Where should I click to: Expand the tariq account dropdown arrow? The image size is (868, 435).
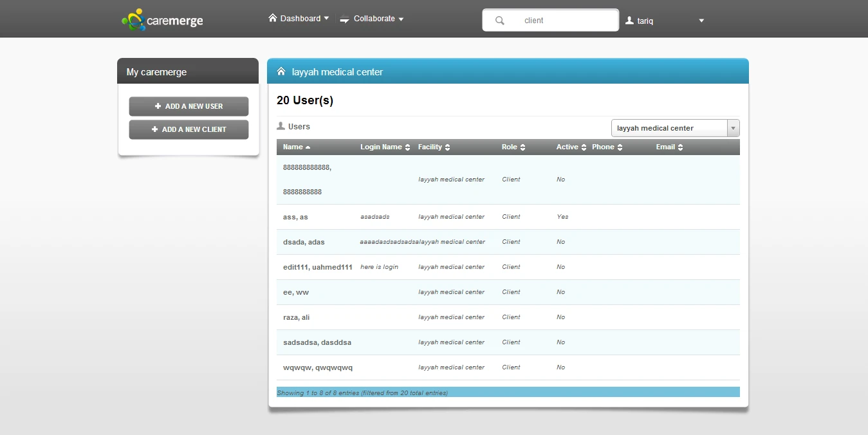coord(701,21)
